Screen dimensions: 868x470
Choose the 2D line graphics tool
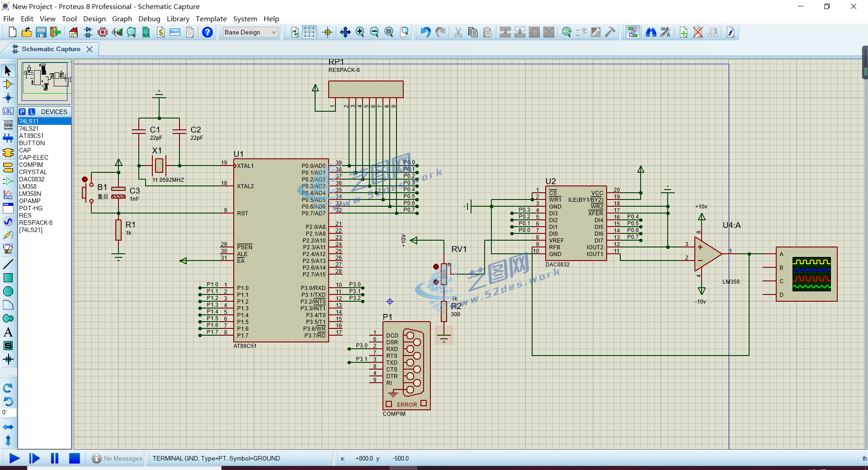click(8, 264)
